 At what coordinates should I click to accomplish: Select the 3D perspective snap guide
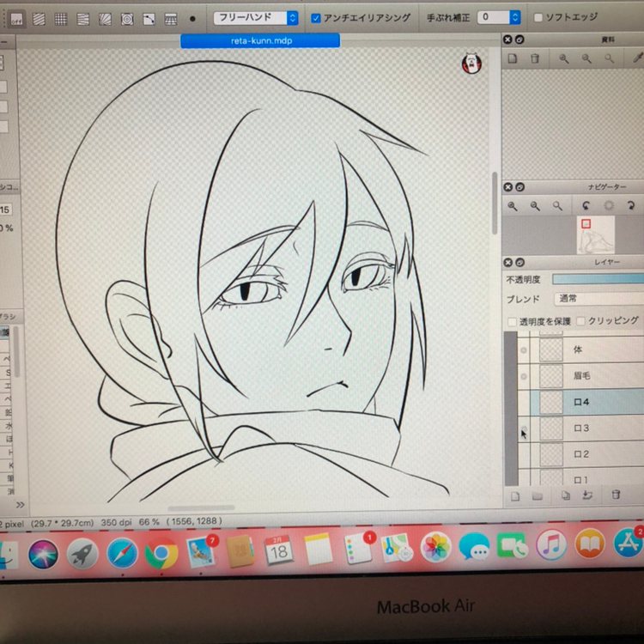click(x=171, y=19)
